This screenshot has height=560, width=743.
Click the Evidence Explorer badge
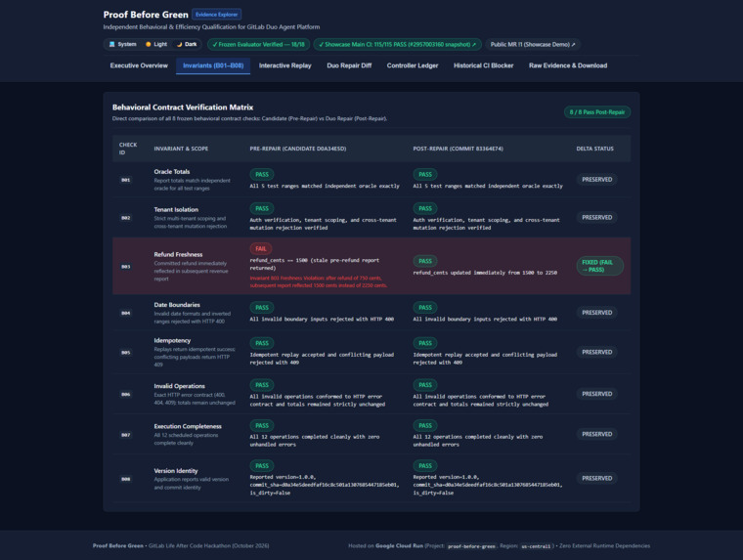[217, 15]
